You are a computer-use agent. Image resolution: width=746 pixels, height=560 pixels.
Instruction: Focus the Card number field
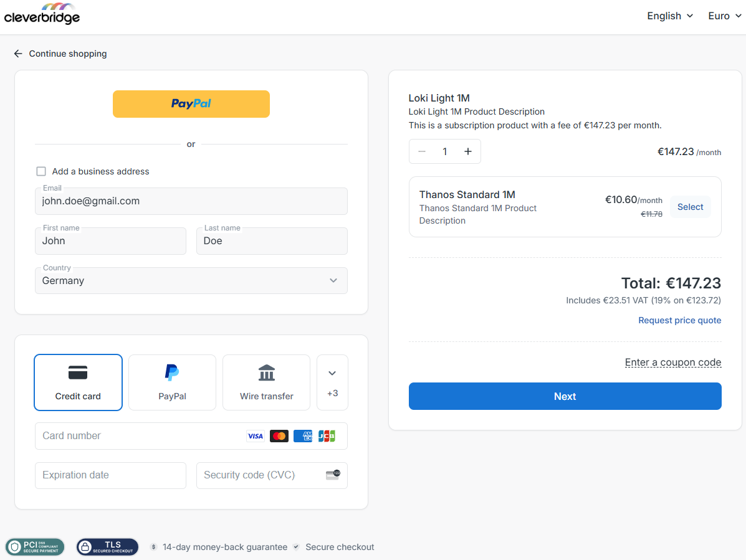pyautogui.click(x=191, y=436)
